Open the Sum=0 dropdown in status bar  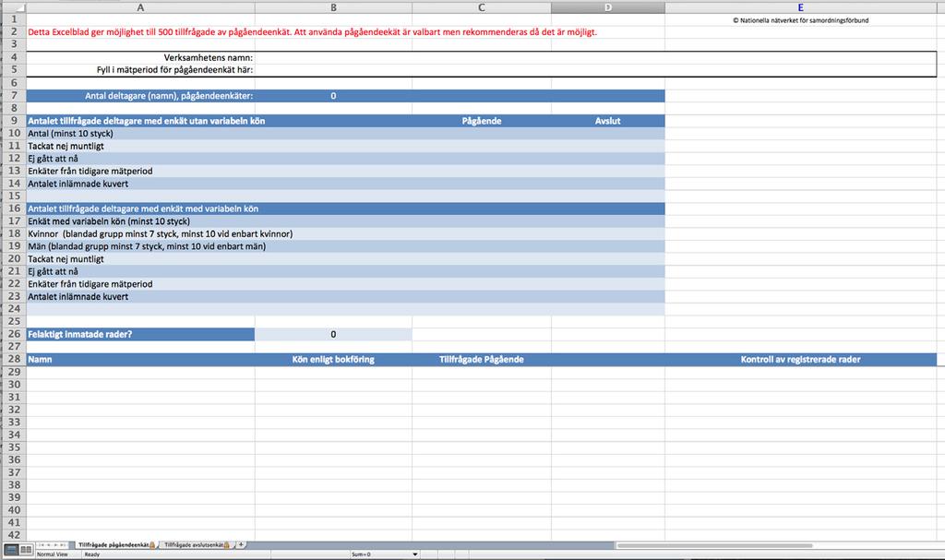click(414, 554)
